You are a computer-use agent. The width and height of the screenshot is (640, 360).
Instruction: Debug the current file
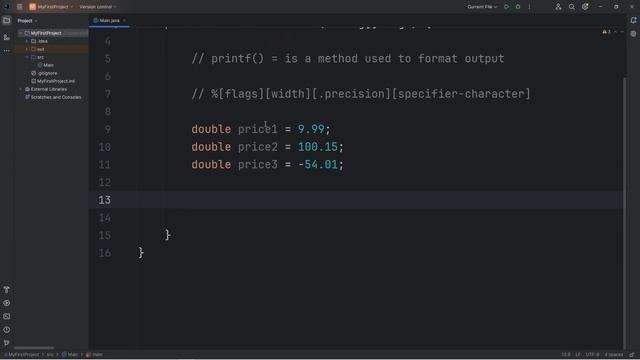tap(518, 7)
